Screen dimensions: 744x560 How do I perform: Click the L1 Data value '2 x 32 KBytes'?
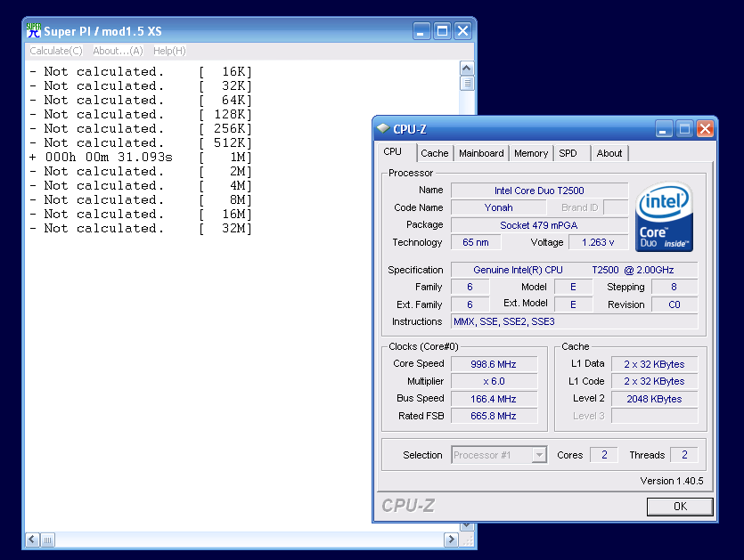[654, 364]
